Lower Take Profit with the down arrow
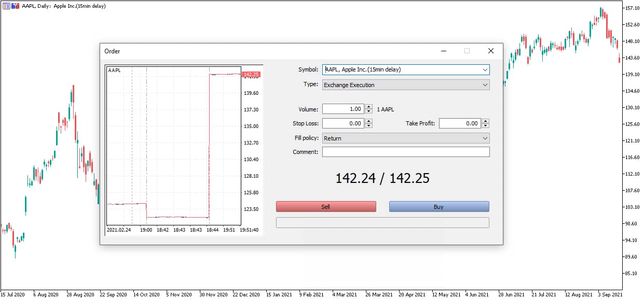The width and height of the screenshot is (644, 299). [x=486, y=126]
